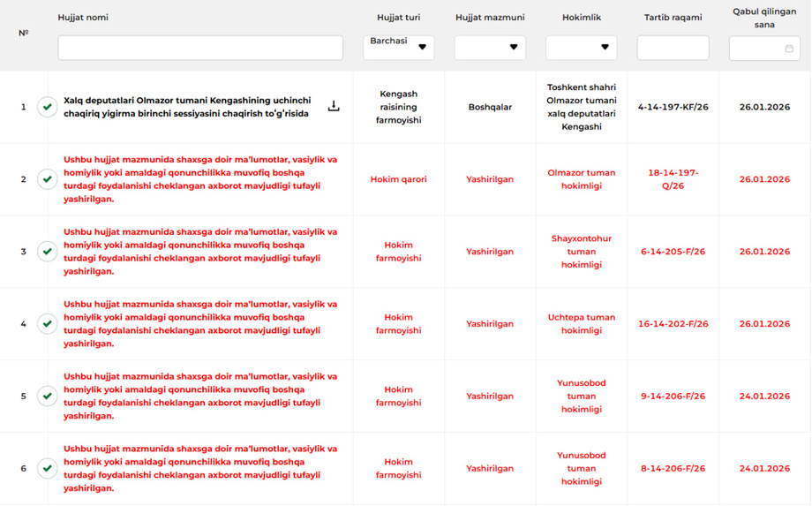Click the green checkmark icon in row 1
Screen dimensions: 812x506
click(x=48, y=107)
